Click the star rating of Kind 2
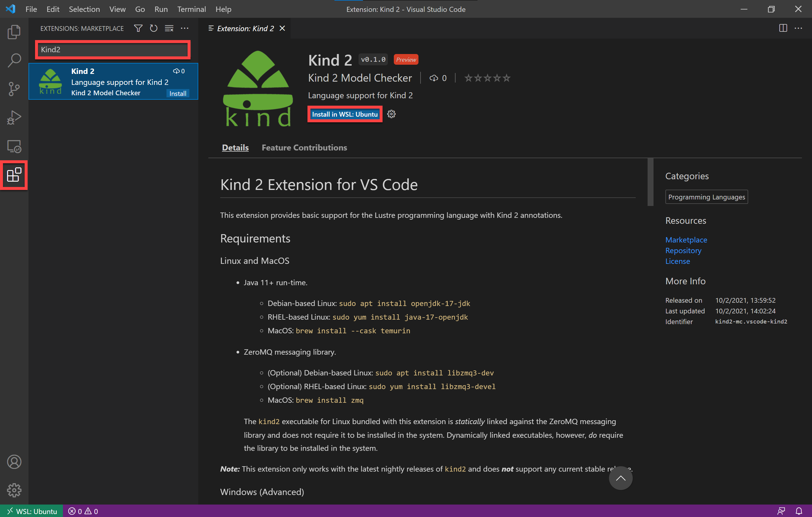This screenshot has width=812, height=517. tap(487, 78)
